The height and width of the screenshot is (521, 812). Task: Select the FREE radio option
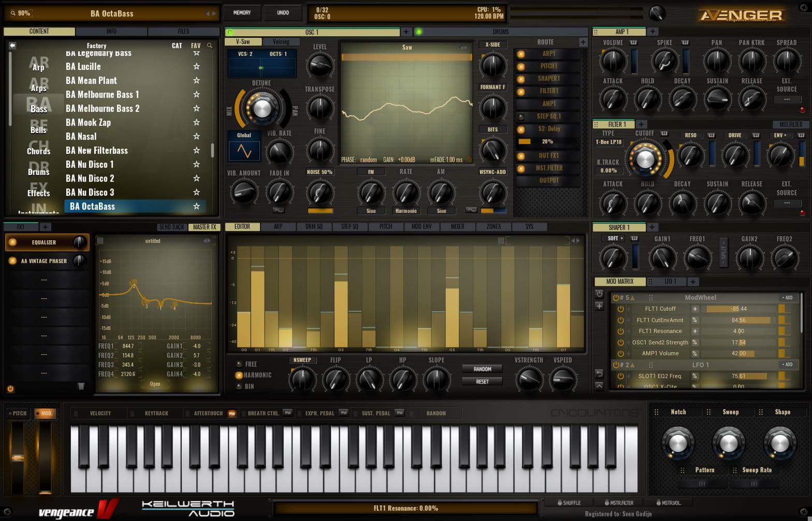pyautogui.click(x=239, y=364)
